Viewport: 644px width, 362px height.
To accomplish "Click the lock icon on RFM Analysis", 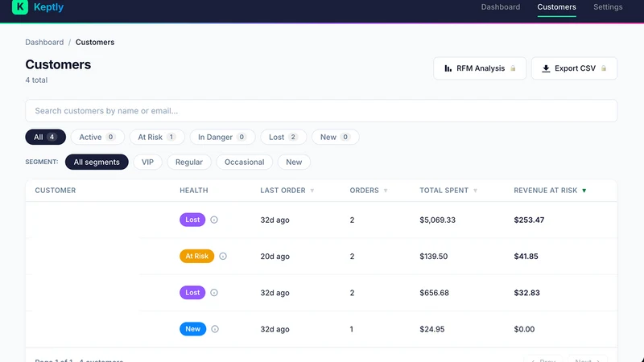I will coord(513,68).
